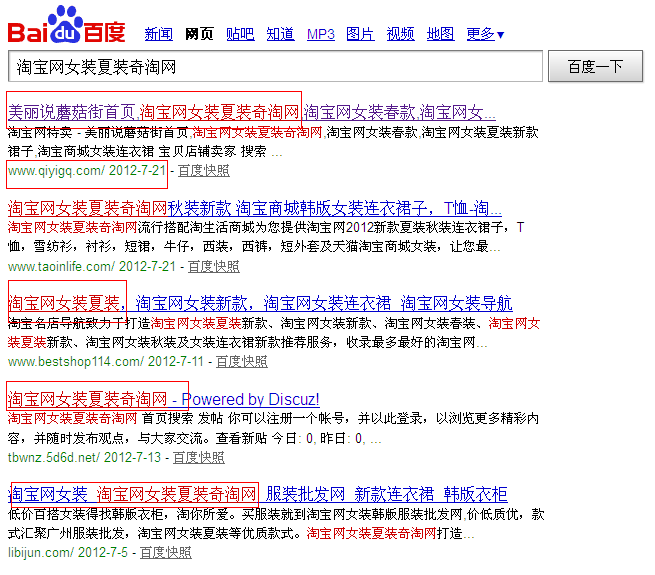This screenshot has width=655, height=575.
Task: Click the www.bestshop114.com/ 2012-7-11 URL text
Action: pos(106,362)
